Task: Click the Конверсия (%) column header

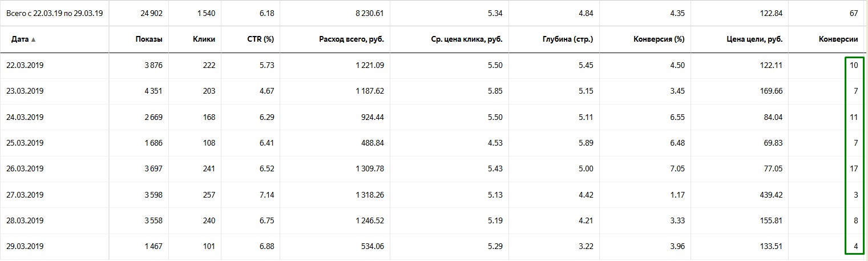Action: click(659, 39)
